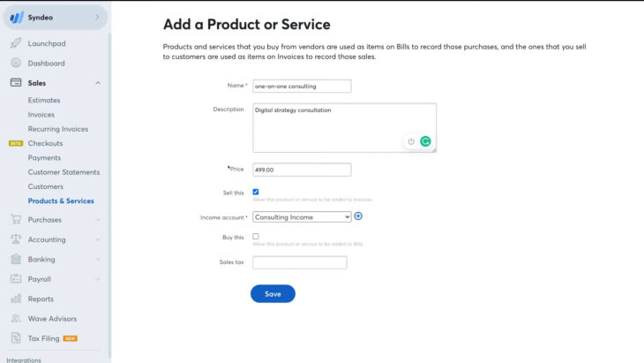
Task: Enable the Buy this checkbox
Action: pos(256,237)
